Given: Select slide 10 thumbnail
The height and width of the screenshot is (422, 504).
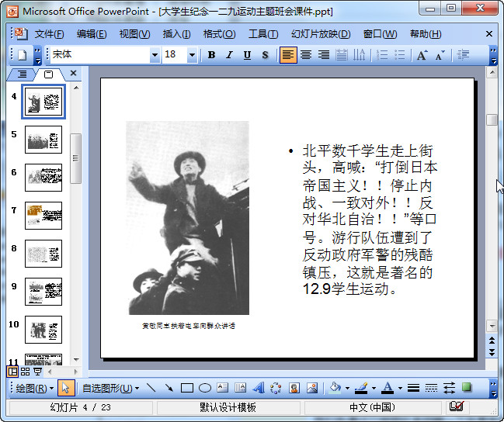Looking at the screenshot, I should pos(43,330).
